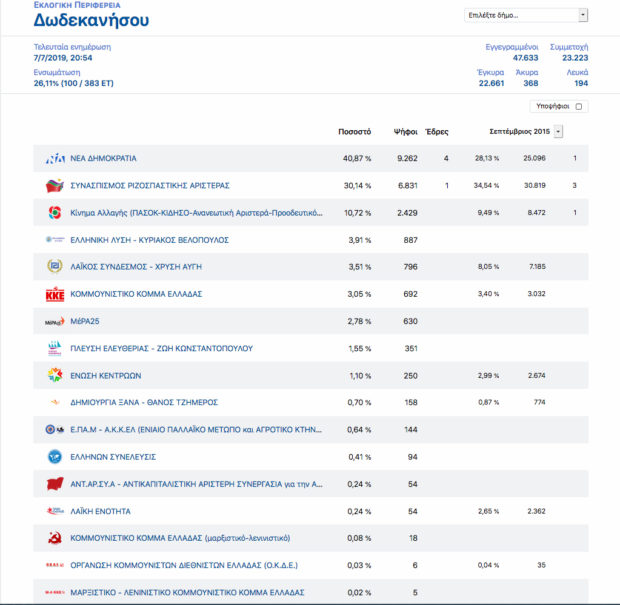Screen dimensions: 620x605
Task: Open ΔΗΜΙΟΥΡΓΙΑ ΞΑΝΑ - ΘΑΝΟΣ ΤΖΗΜΕΡΟΣ link
Action: click(144, 403)
